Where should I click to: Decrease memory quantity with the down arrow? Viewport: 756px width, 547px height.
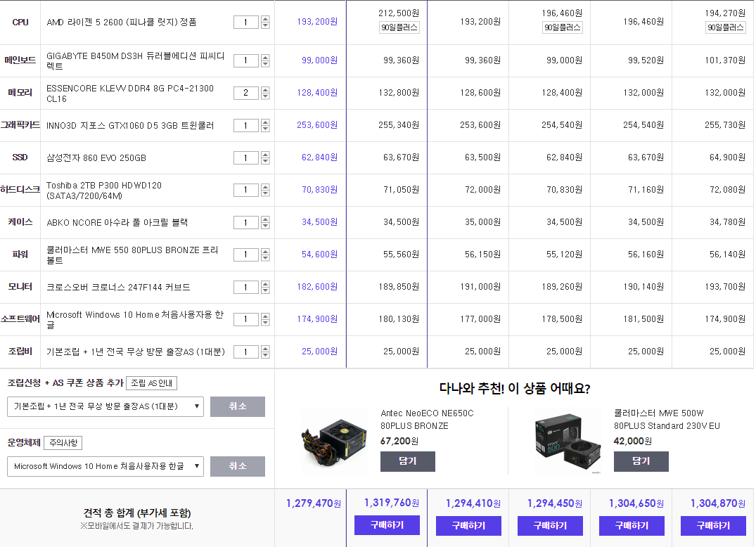265,96
